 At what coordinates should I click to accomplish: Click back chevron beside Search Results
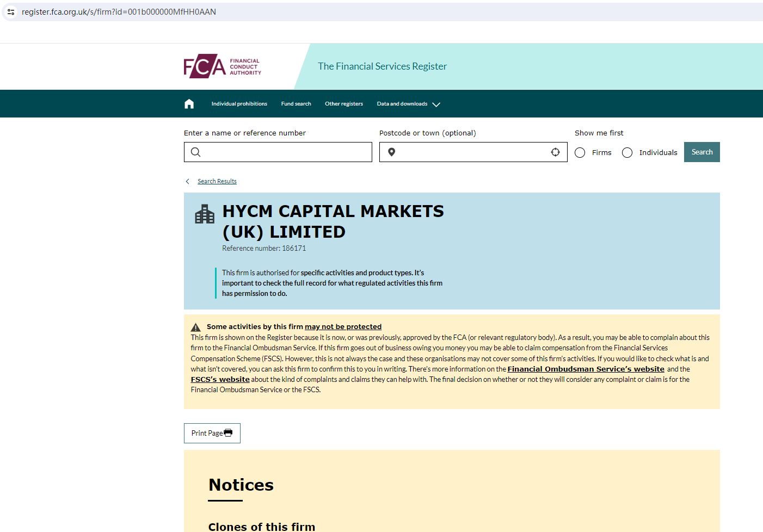188,182
